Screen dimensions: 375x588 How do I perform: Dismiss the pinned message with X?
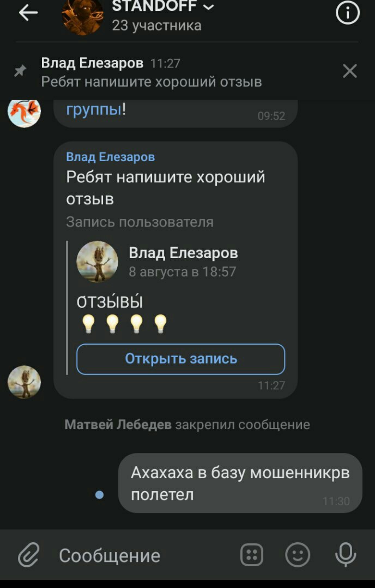(x=350, y=71)
